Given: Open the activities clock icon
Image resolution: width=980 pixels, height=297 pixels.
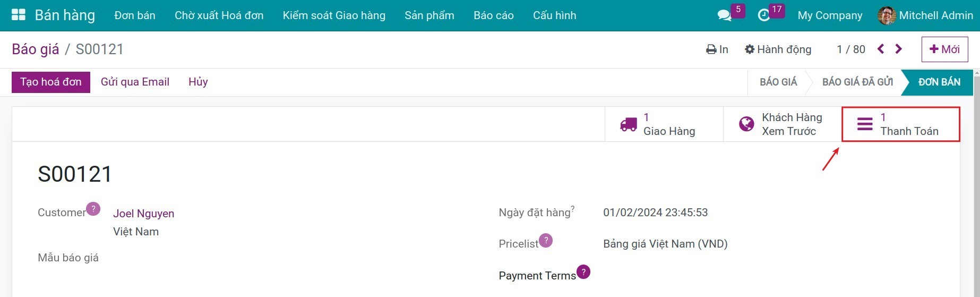Looking at the screenshot, I should [763, 15].
